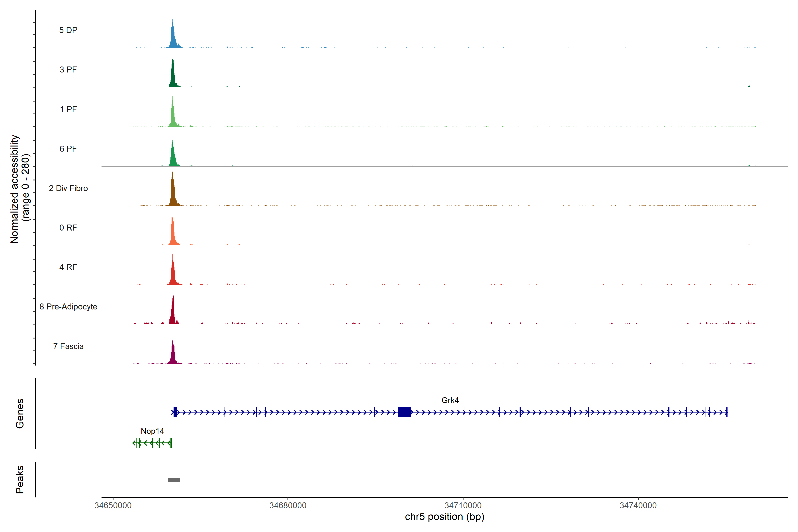Image resolution: width=798 pixels, height=532 pixels.
Task: Click the Nop14 gene label
Action: 152,431
